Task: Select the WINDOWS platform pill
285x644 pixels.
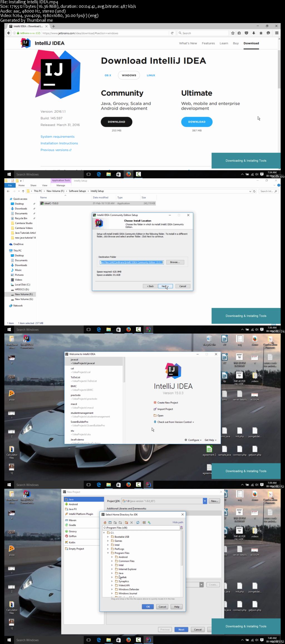Action: pyautogui.click(x=129, y=75)
